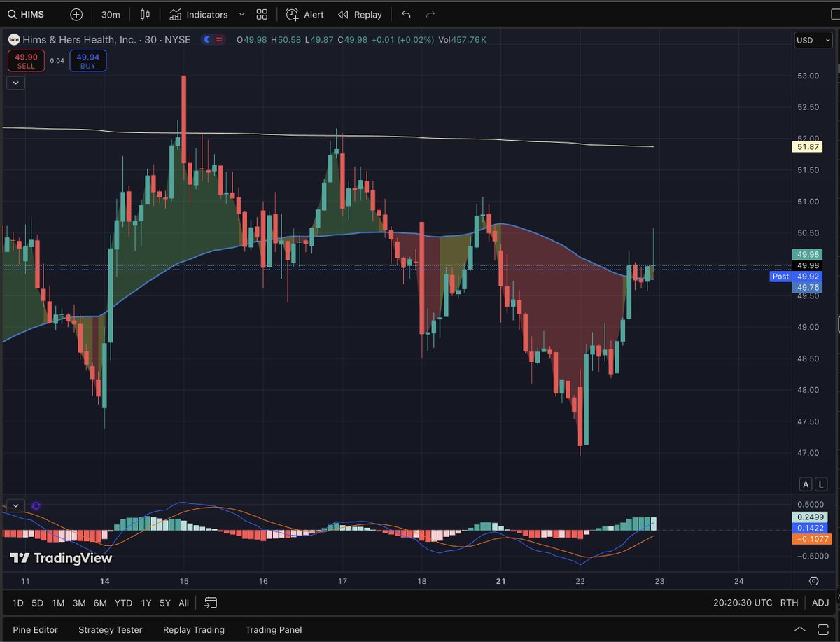The width and height of the screenshot is (840, 642).
Task: Collapse the MACD pane legend chevron
Action: coord(15,505)
